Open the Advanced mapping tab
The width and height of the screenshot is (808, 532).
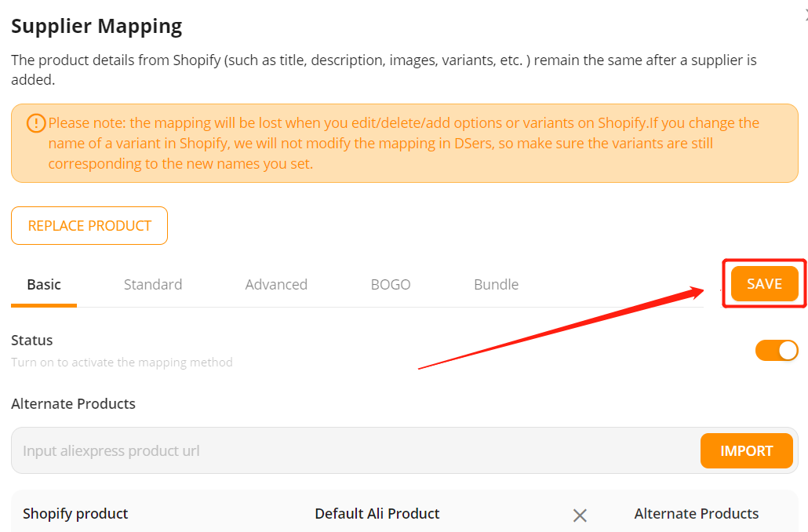276,285
